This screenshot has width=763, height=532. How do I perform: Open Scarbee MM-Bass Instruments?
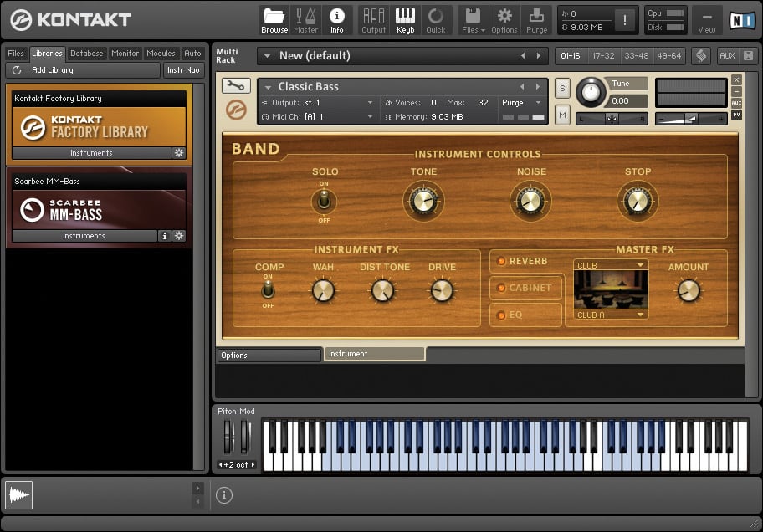tap(84, 236)
